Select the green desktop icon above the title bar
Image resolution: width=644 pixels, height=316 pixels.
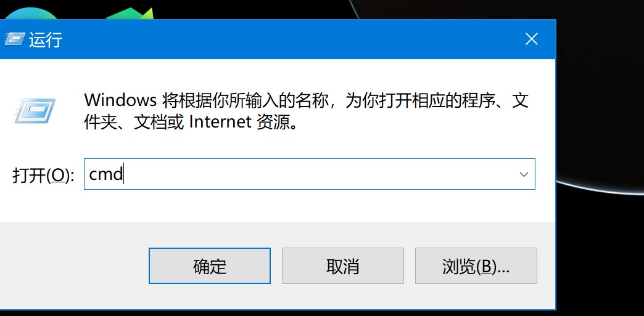tap(130, 14)
